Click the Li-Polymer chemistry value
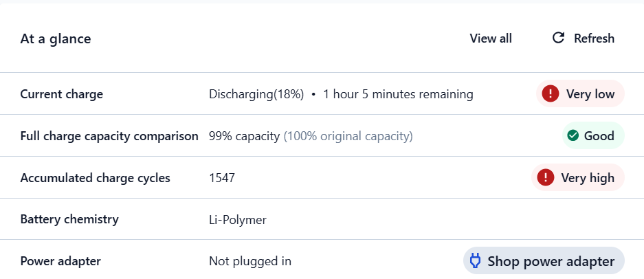 (x=238, y=220)
